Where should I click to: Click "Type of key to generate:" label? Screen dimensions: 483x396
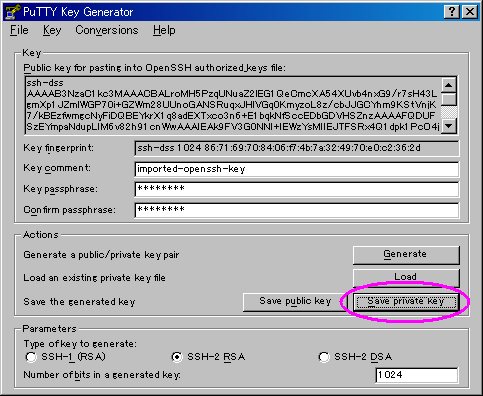click(x=80, y=344)
